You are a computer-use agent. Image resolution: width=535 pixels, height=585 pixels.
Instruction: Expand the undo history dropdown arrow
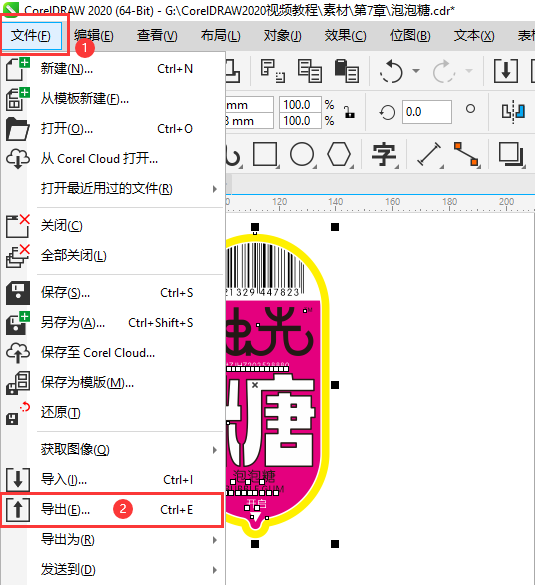coord(416,71)
